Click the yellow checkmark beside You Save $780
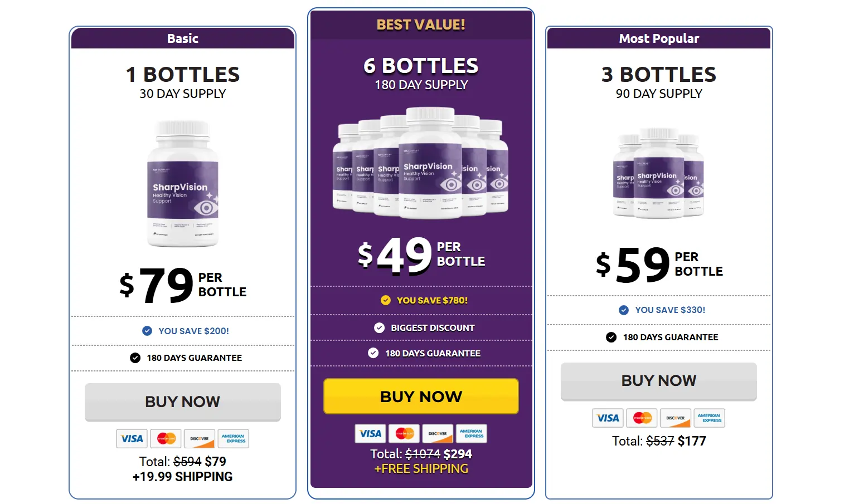Image resolution: width=859 pixels, height=504 pixels. click(386, 300)
